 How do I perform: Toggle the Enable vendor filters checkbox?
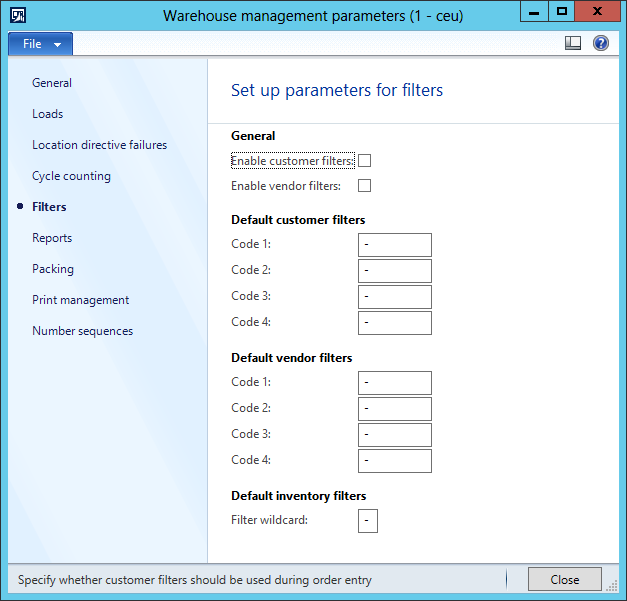click(365, 185)
